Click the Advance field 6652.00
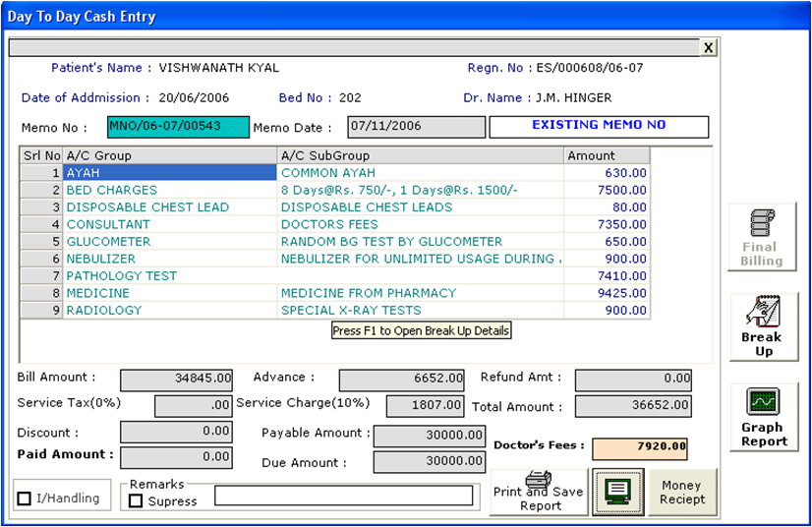Image resolution: width=812 pixels, height=527 pixels. pyautogui.click(x=401, y=380)
